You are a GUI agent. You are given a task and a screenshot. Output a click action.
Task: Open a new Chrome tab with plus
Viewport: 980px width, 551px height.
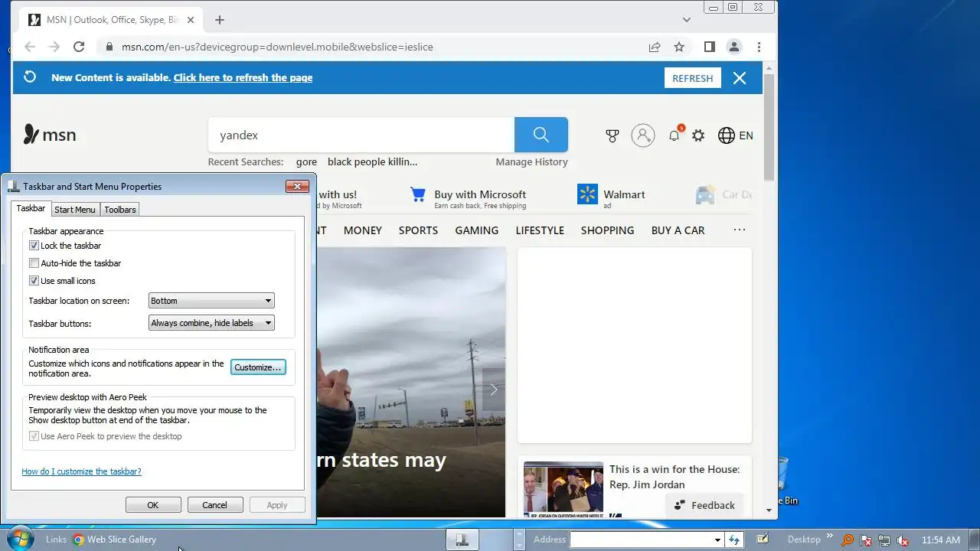(220, 20)
